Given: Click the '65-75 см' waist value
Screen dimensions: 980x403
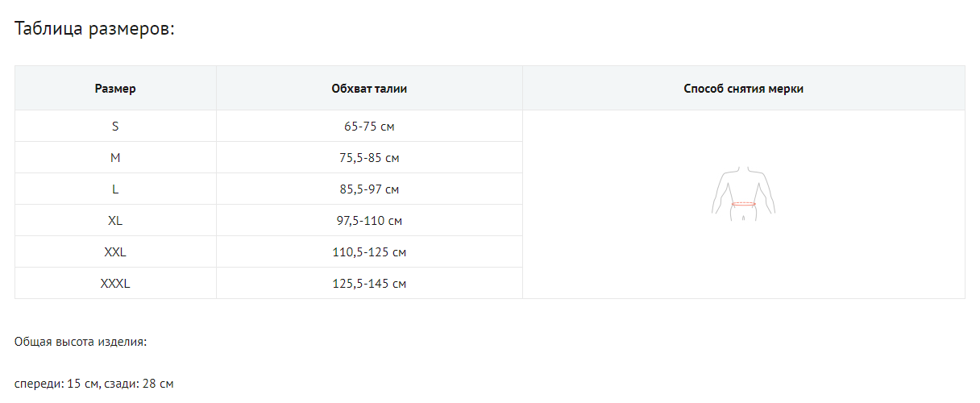Looking at the screenshot, I should [x=369, y=127].
